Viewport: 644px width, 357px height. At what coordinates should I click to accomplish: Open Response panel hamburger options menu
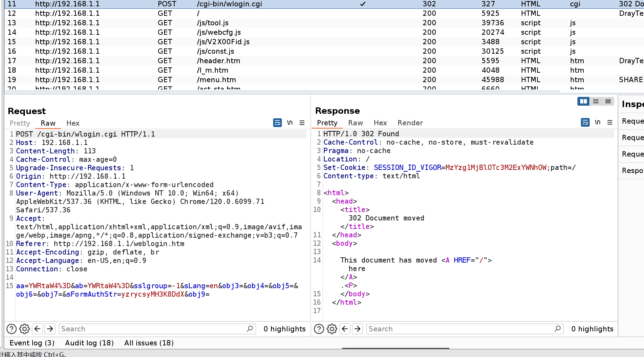click(x=610, y=123)
